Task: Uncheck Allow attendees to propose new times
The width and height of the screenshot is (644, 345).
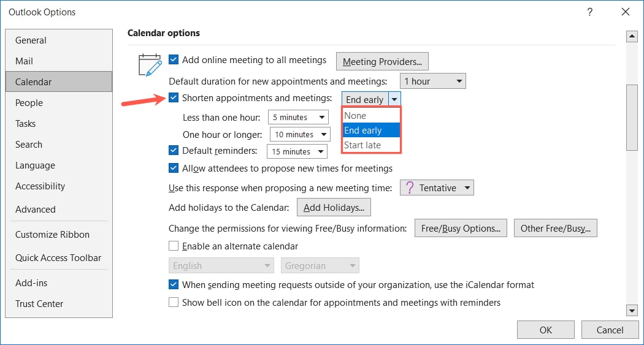Action: (x=174, y=168)
